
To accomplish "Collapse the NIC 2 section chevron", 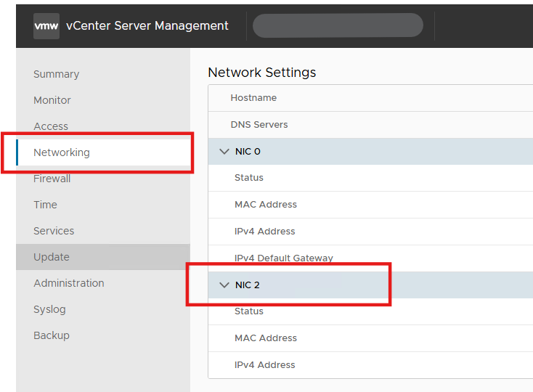I will [x=224, y=285].
